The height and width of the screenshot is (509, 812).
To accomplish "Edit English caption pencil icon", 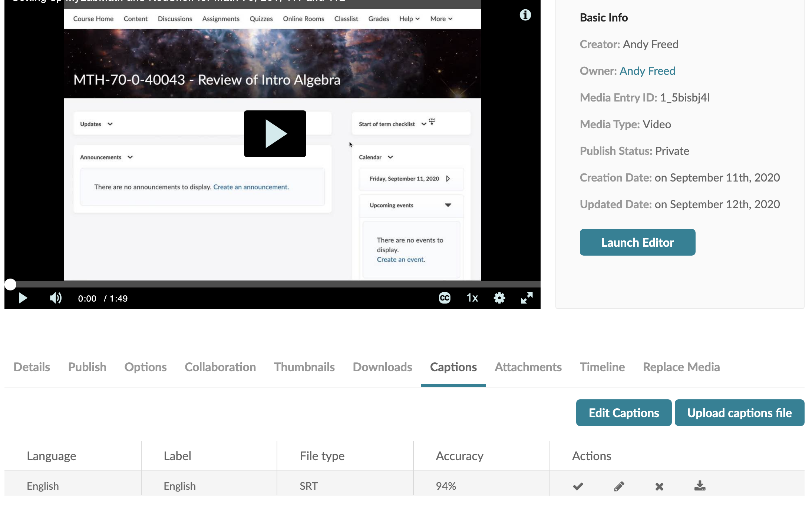I will tap(619, 486).
